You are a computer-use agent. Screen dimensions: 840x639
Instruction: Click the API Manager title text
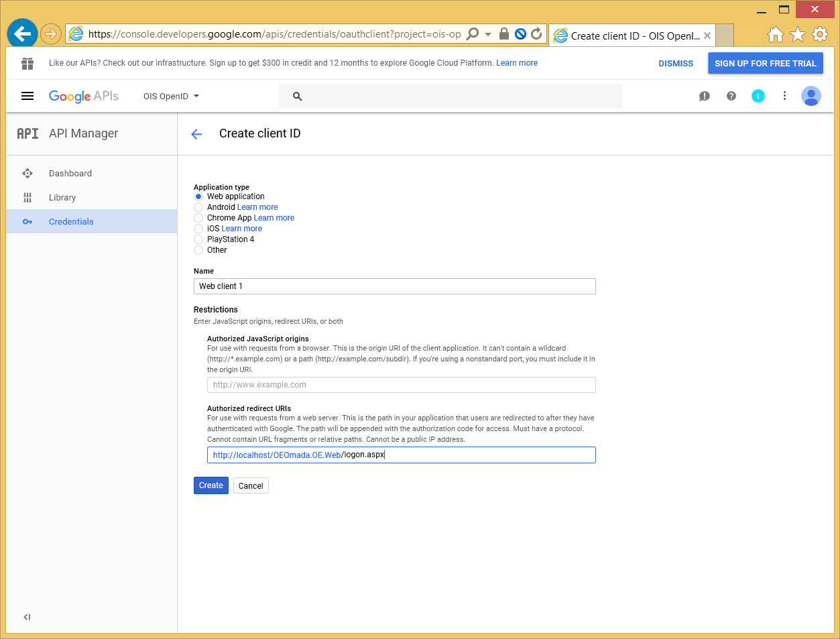click(83, 133)
